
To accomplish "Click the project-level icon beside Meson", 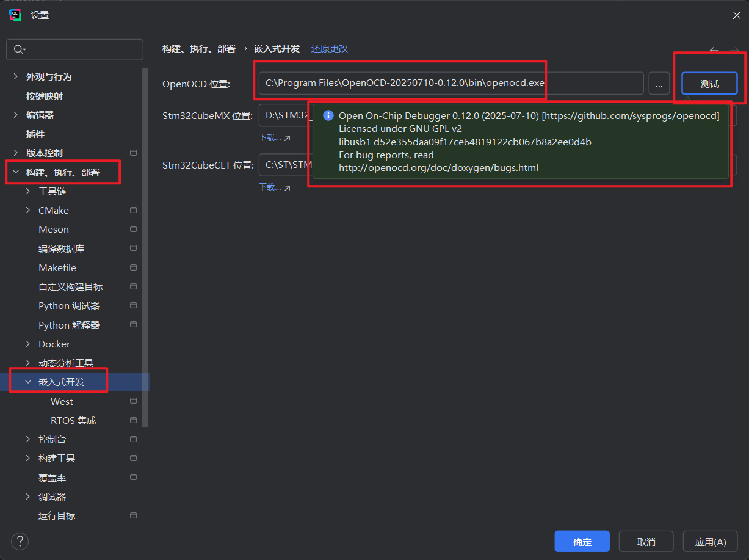I will point(133,229).
